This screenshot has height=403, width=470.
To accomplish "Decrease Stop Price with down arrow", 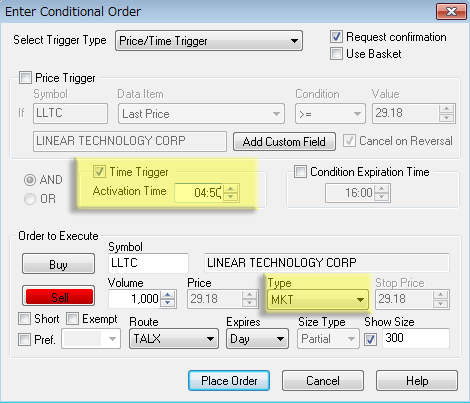I will [x=441, y=303].
